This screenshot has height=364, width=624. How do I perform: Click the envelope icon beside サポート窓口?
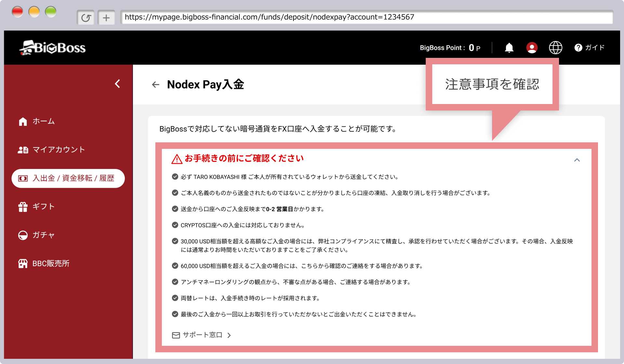176,335
